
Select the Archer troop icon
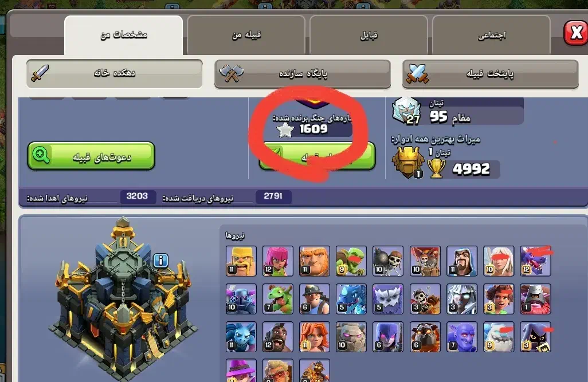278,261
